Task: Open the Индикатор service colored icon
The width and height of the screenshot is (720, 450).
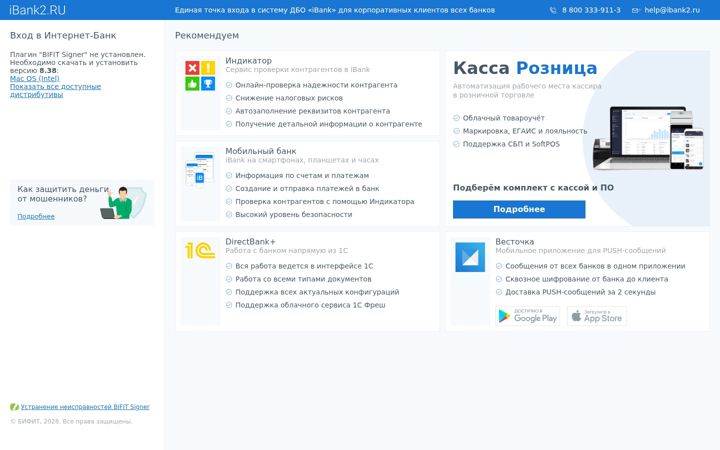Action: point(200,75)
